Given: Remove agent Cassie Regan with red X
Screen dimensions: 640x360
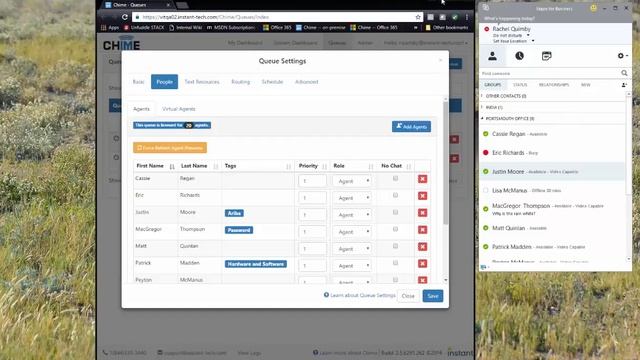Looking at the screenshot, I should click(422, 179).
